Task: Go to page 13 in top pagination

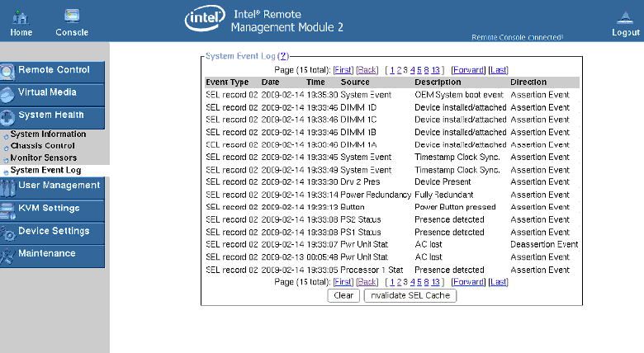Action: [435, 70]
